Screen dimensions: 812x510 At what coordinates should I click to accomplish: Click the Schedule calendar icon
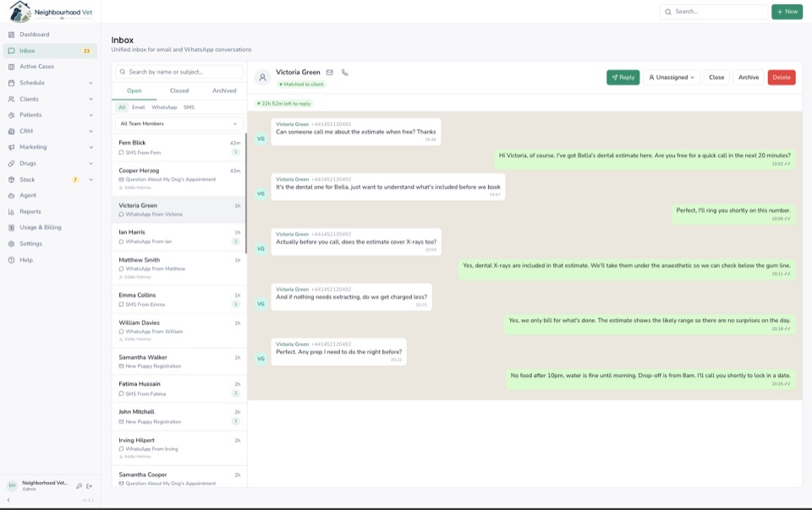click(11, 83)
